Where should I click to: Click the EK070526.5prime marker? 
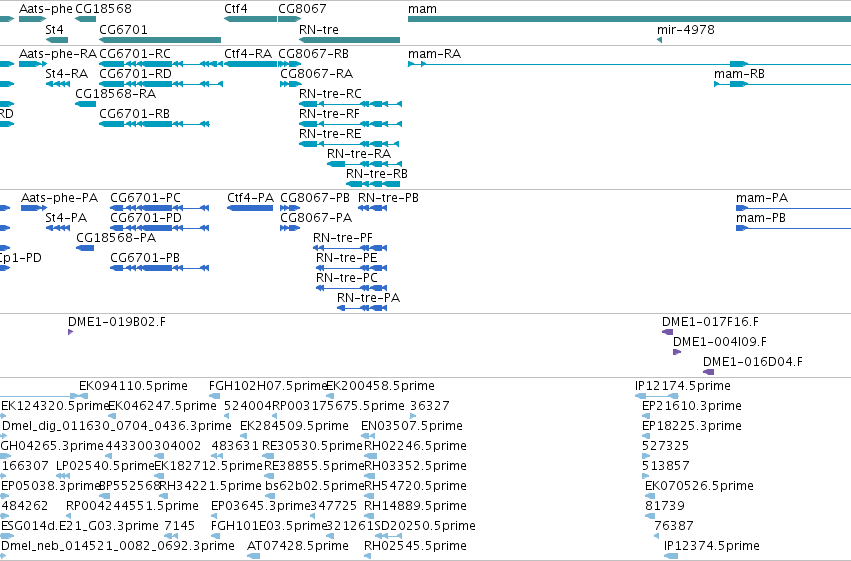pyautogui.click(x=649, y=496)
